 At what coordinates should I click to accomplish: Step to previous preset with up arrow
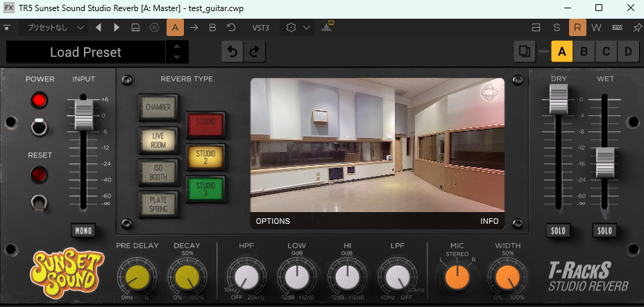pyautogui.click(x=177, y=46)
